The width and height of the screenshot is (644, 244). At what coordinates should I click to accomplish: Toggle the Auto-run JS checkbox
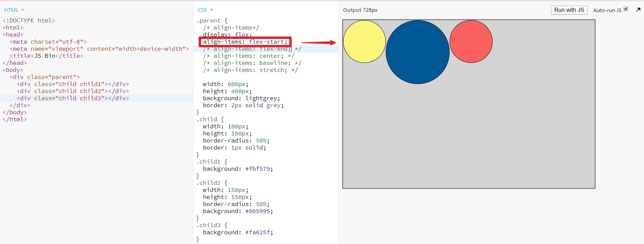pyautogui.click(x=626, y=9)
